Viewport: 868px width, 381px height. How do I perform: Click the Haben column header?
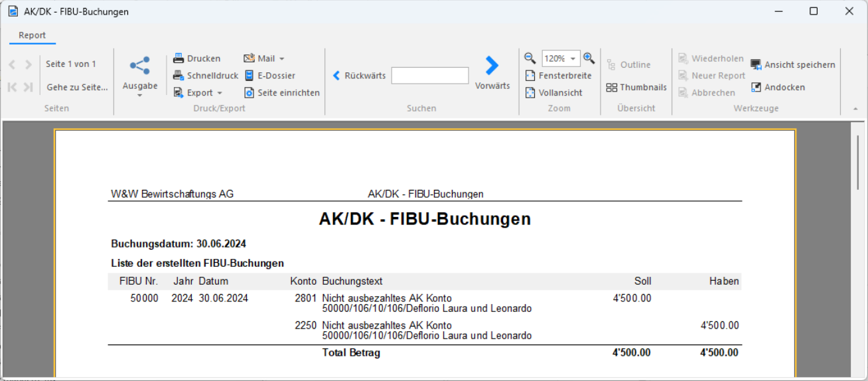point(724,281)
